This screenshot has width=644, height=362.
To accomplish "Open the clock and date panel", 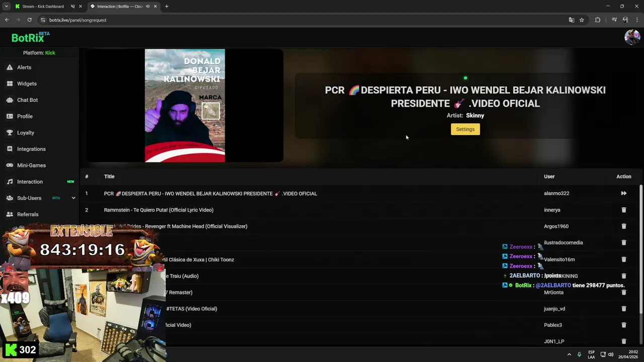I will point(628,354).
